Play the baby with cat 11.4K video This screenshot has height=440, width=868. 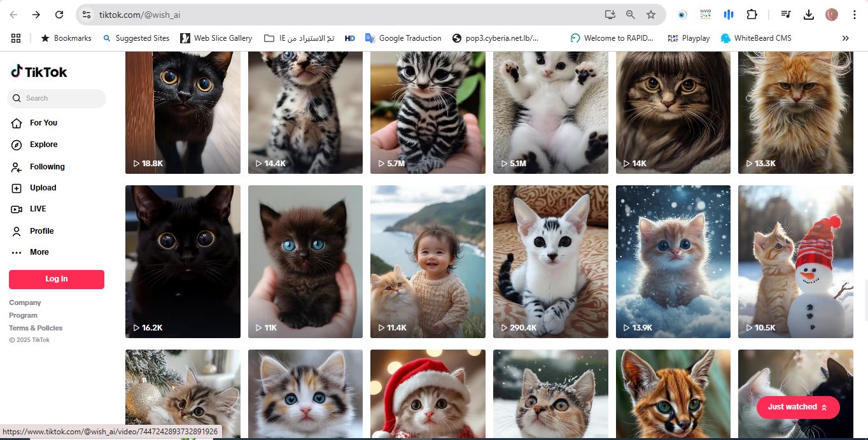[428, 261]
